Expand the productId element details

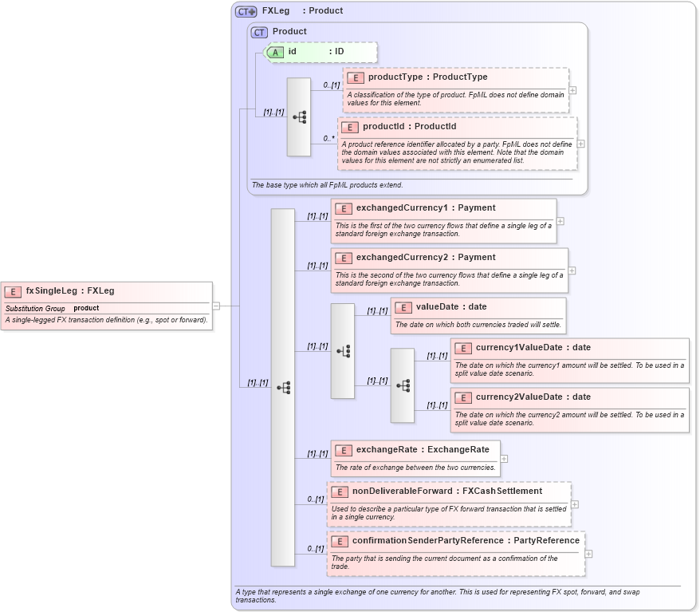coord(580,143)
